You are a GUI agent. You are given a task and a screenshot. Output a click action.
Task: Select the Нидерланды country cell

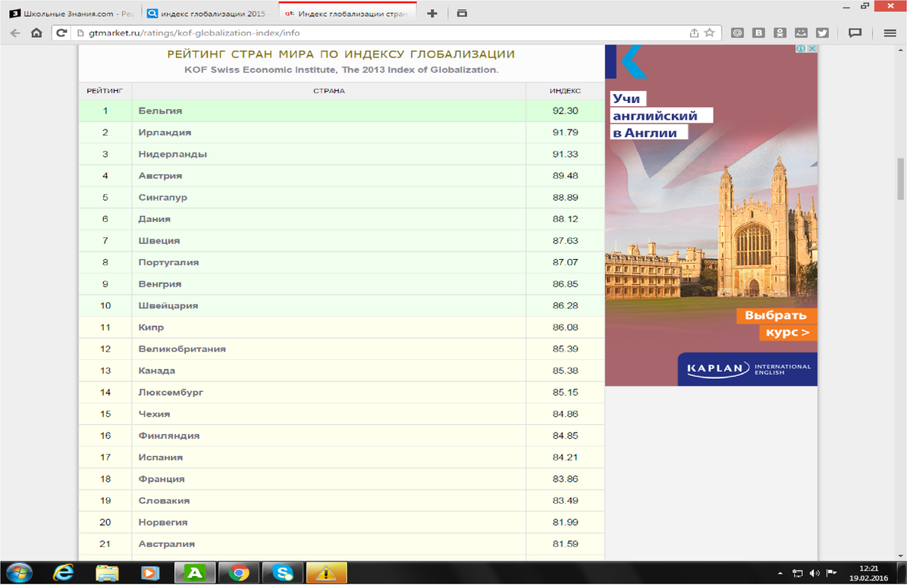click(328, 154)
